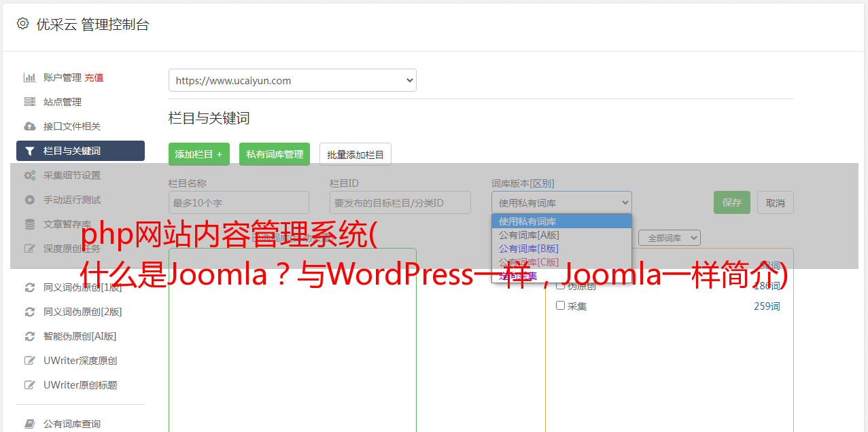Click the red 充值 recharge link
This screenshot has width=868, height=432.
coord(94,77)
